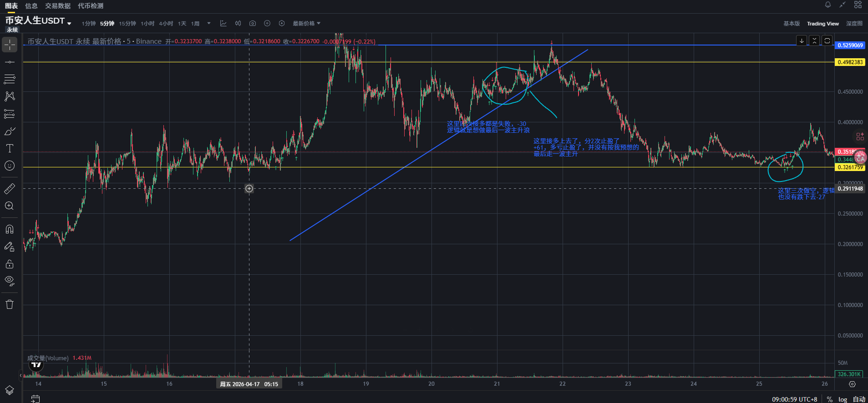Viewport: 868px width, 403px height.
Task: Open the 最新价格 price type dropdown
Action: 306,24
